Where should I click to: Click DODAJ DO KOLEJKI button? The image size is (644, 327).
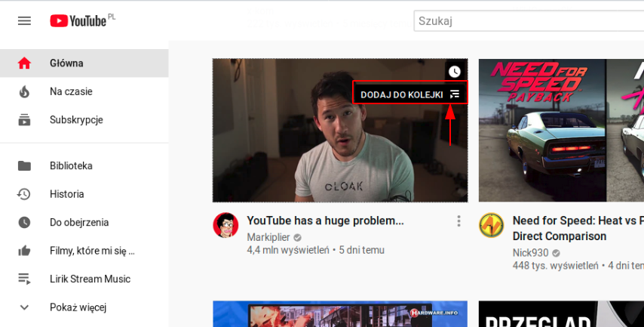[410, 93]
